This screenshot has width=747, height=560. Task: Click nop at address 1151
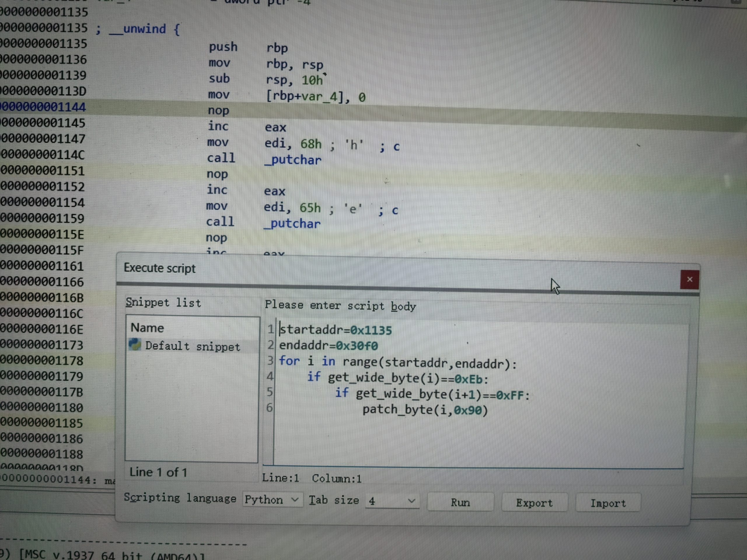pos(217,174)
